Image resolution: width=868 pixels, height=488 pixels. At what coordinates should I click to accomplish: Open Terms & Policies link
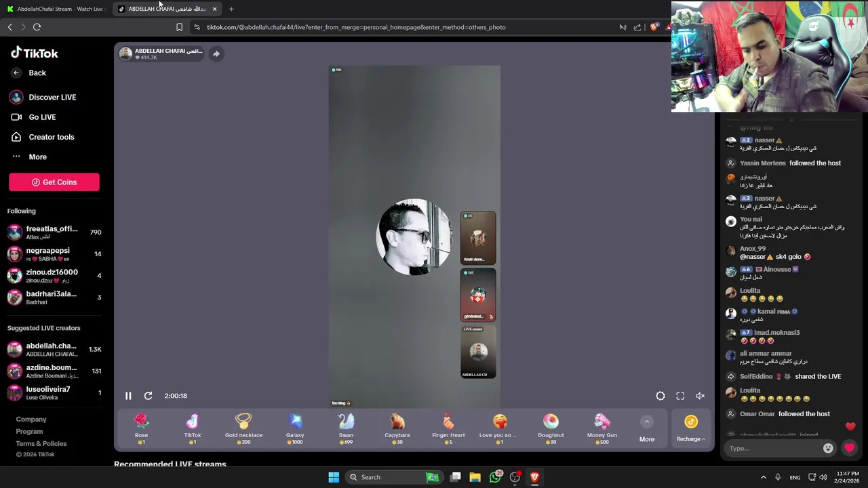(x=41, y=444)
